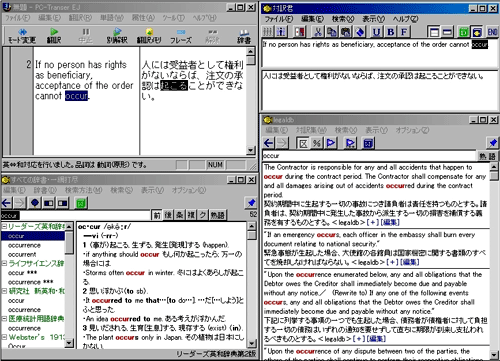Viewport: 500px width, 361px height.
Task: Click the right-pane layout icon in dictionary window
Action: pyautogui.click(x=62, y=203)
